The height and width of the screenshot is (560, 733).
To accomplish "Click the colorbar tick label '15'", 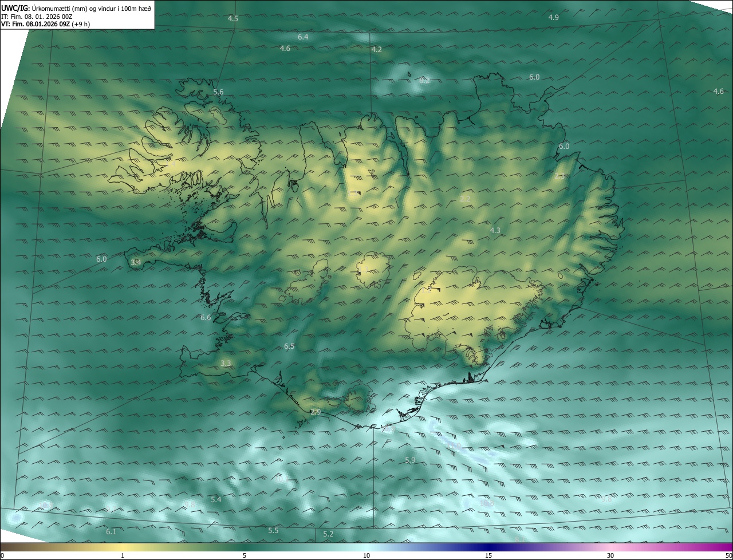I will 488,556.
